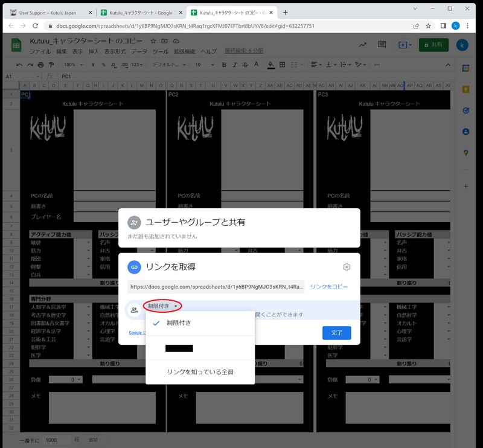Click the move-to-folder icon by the title
Screen dimensions: 483x448
tap(164, 41)
